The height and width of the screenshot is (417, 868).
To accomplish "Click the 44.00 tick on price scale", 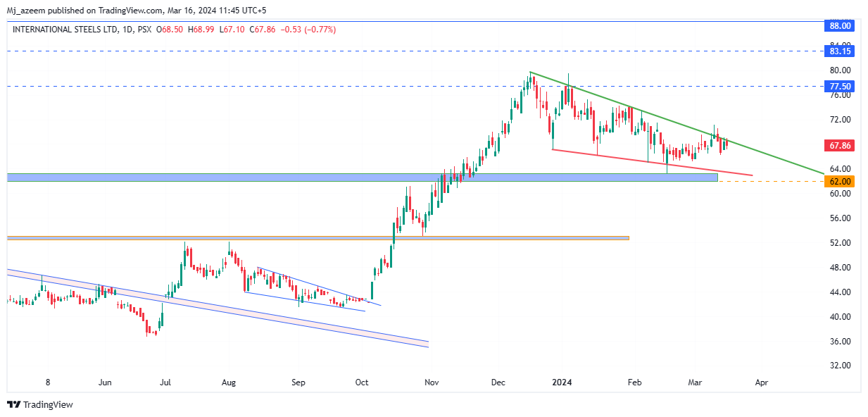I will click(841, 292).
